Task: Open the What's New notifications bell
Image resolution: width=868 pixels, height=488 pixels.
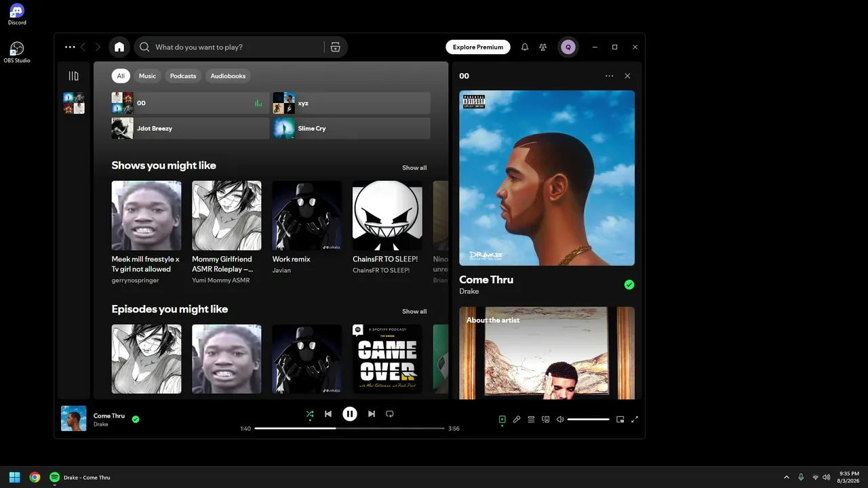Action: 524,47
